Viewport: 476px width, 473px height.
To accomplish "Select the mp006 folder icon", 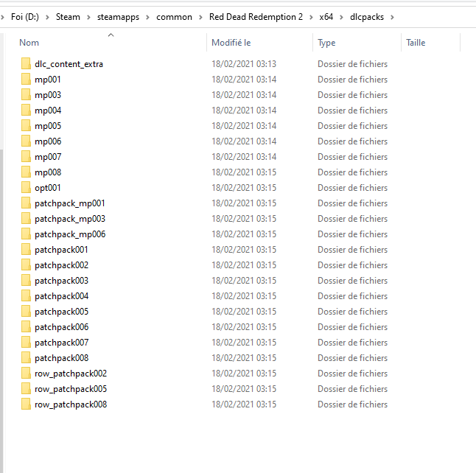I will click(x=26, y=141).
